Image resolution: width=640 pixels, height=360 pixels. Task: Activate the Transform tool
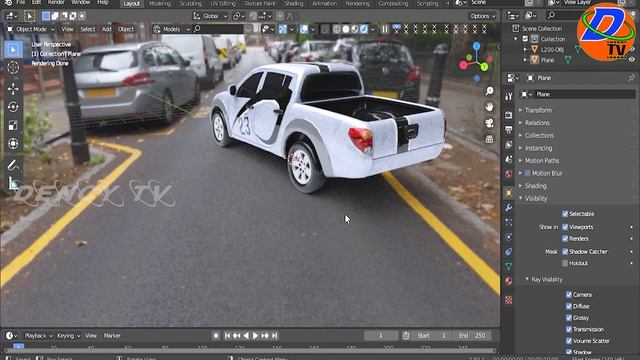coord(13,144)
